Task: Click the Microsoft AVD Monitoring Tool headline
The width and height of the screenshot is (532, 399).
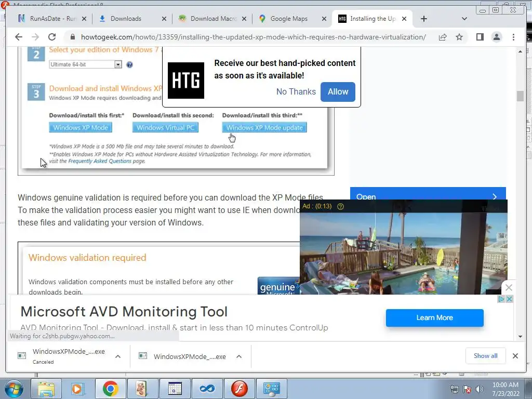Action: tap(124, 312)
